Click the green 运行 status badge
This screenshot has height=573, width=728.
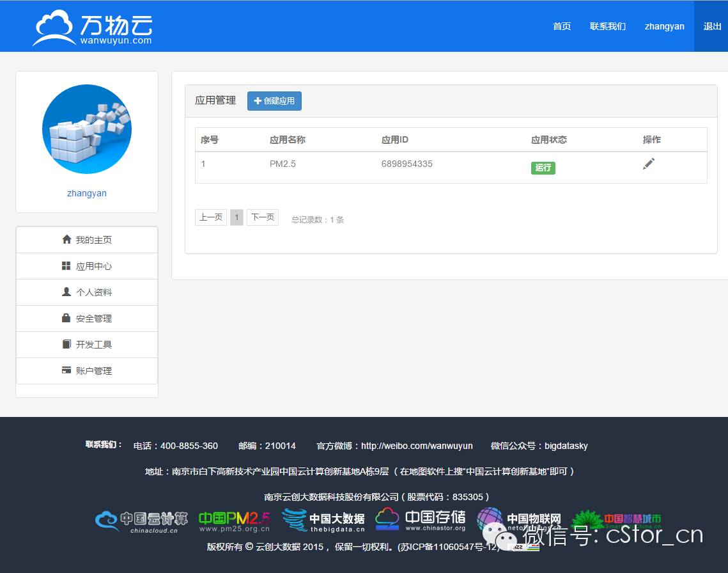[543, 168]
